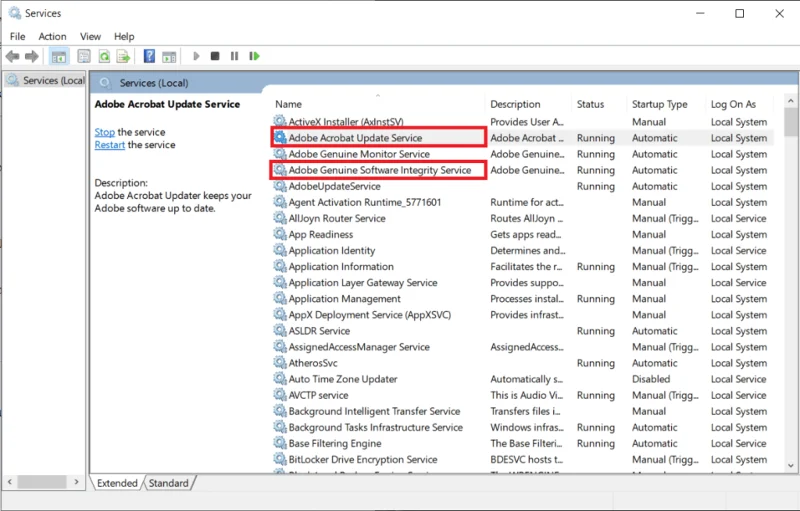Click the Back arrow toolbar icon
Image resolution: width=800 pixels, height=511 pixels.
pos(13,56)
